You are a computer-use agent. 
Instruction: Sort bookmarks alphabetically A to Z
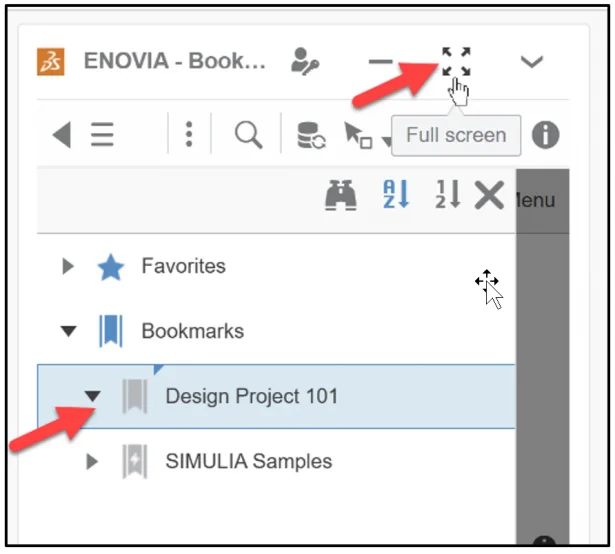tap(396, 195)
